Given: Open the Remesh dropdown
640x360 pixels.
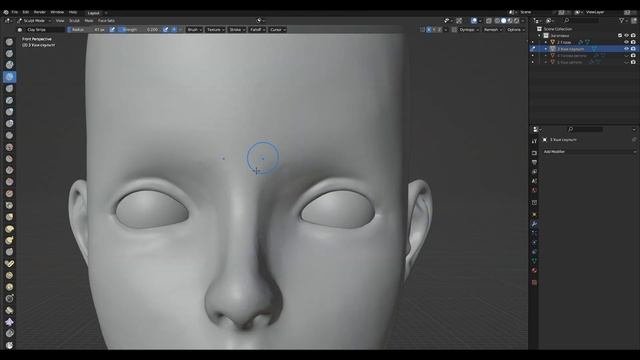Looking at the screenshot, I should (493, 30).
